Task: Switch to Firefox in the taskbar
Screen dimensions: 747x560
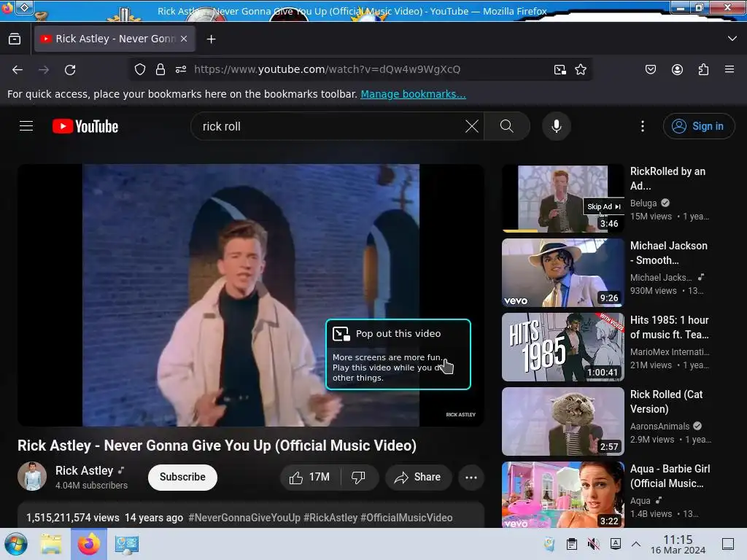Action: pos(88,544)
